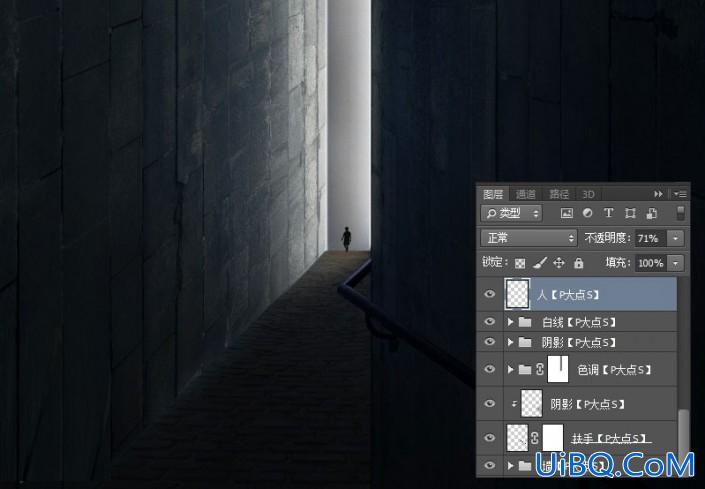The width and height of the screenshot is (705, 489).
Task: Click the mask link icon on 色调 group
Action: [540, 369]
